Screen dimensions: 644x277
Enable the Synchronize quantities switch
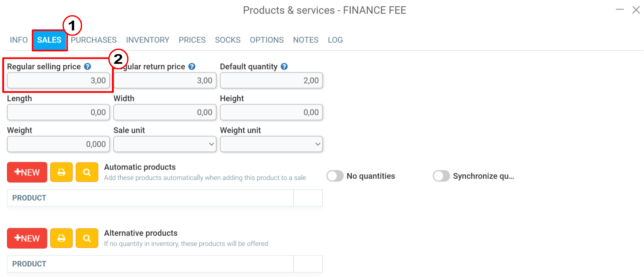click(x=441, y=176)
